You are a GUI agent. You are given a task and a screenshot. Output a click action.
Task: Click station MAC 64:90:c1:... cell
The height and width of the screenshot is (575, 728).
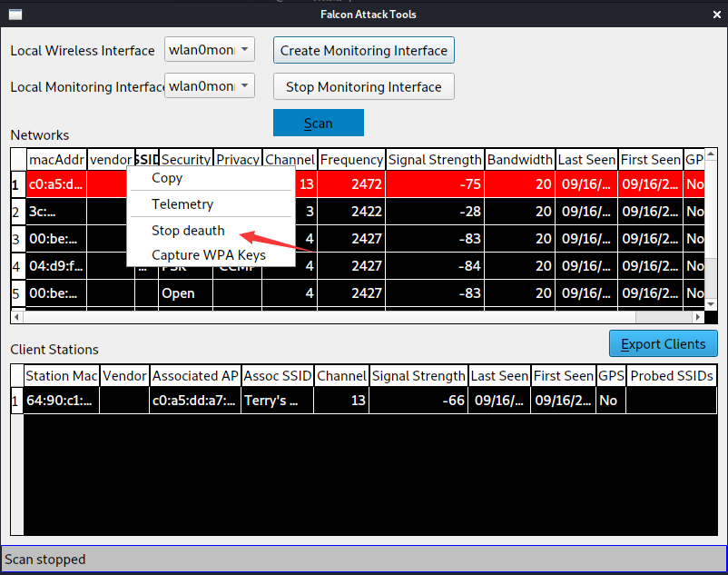click(62, 401)
